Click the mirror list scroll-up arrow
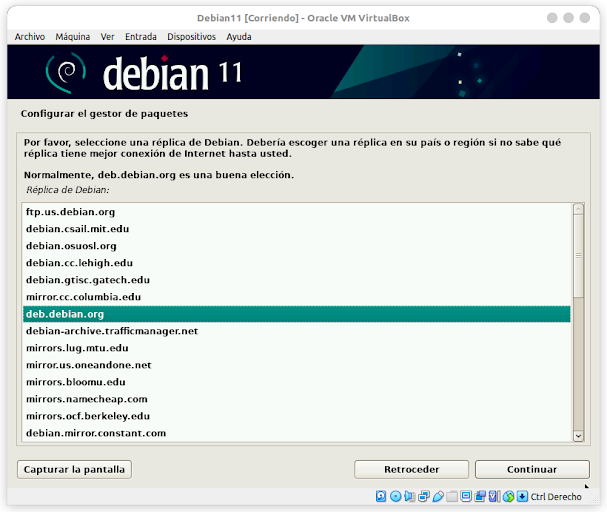Screen dimensions: 607x512 pyautogui.click(x=578, y=209)
